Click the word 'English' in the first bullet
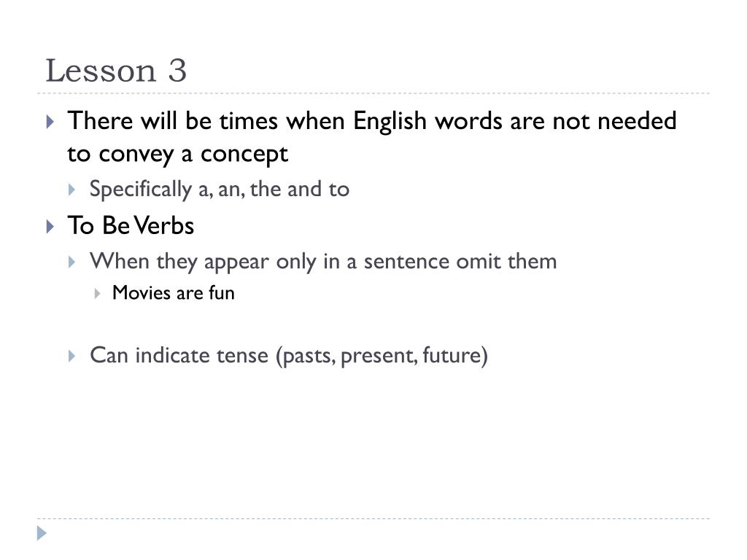Image resolution: width=747 pixels, height=560 pixels. (x=390, y=121)
